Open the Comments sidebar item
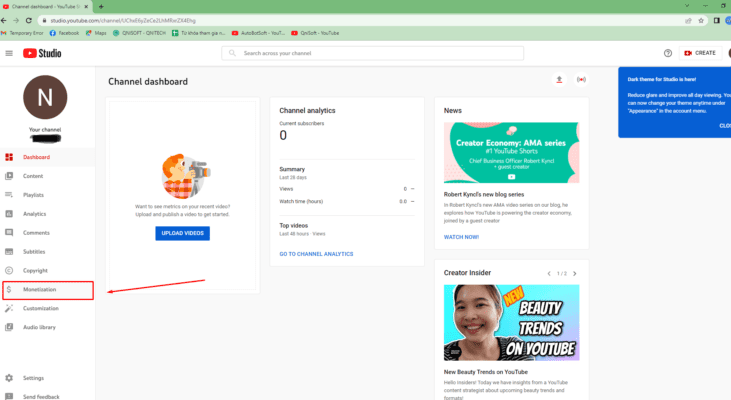The width and height of the screenshot is (731, 400). pos(48,233)
